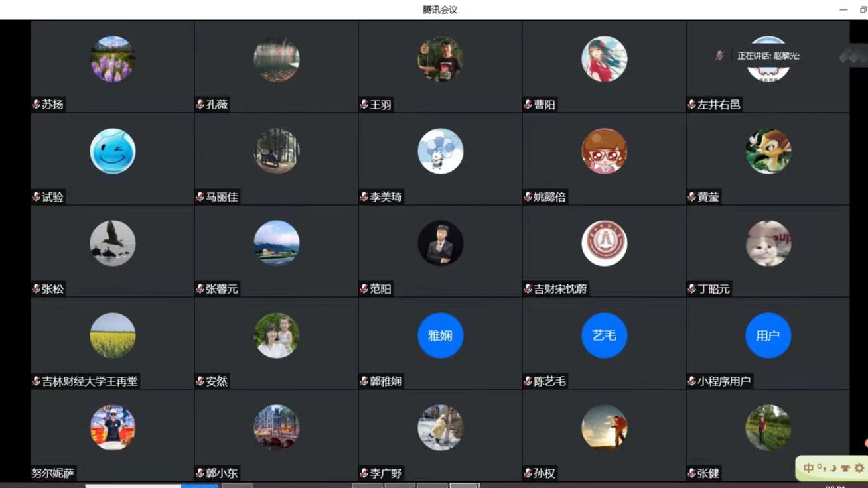
Task: Toggle the 中 Chinese input mode
Action: (809, 468)
